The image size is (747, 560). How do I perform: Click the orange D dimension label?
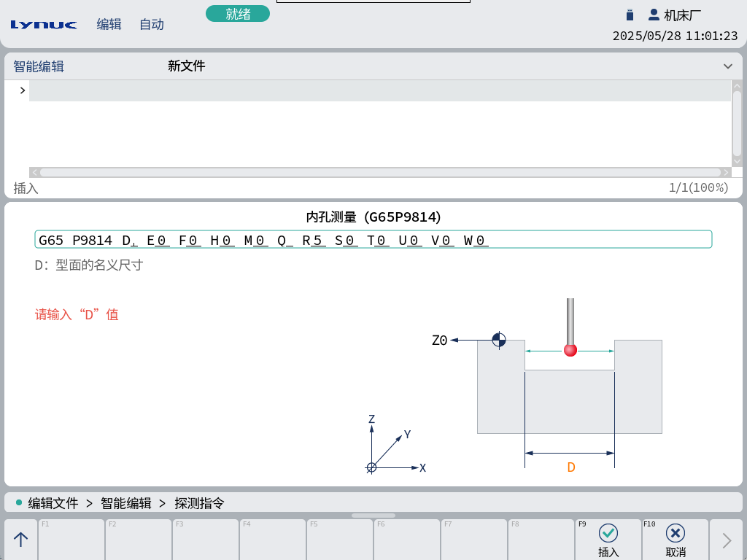(571, 467)
